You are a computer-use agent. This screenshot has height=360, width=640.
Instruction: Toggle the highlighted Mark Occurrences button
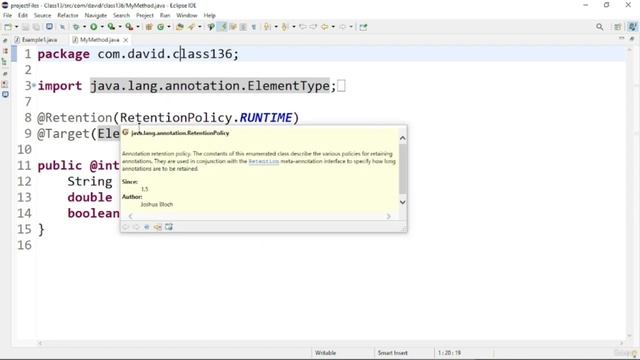pos(222,27)
